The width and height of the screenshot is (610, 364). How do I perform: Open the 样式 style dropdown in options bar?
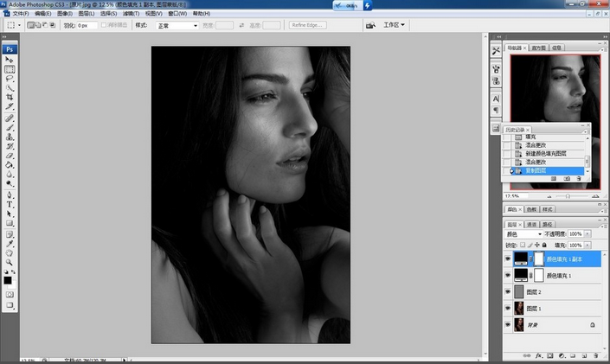point(177,25)
